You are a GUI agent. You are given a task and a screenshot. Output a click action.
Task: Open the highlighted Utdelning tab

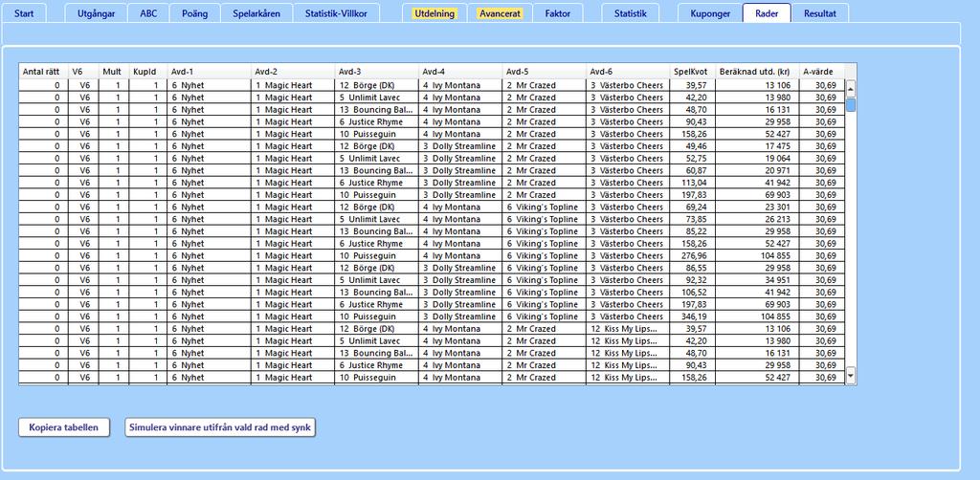click(435, 13)
